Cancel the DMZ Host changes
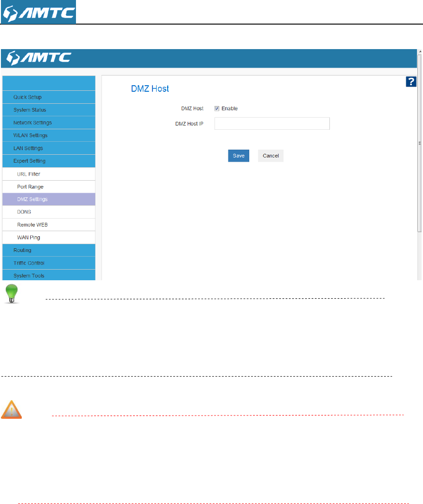This screenshot has height=504, width=423. tap(271, 156)
